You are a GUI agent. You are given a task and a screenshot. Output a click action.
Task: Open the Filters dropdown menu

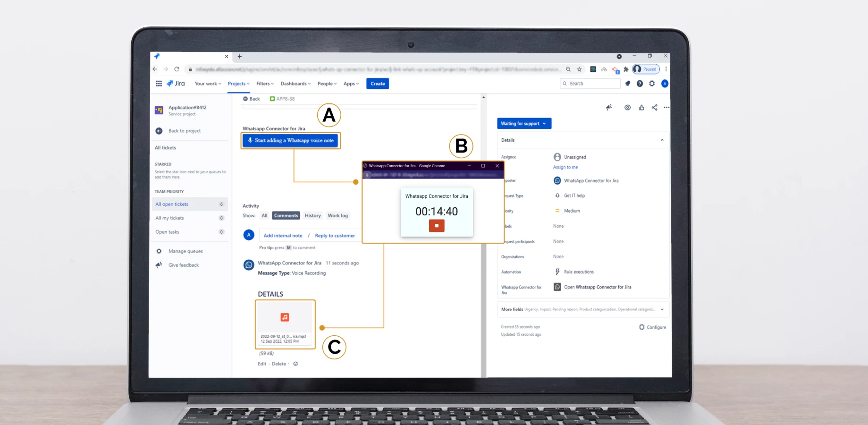coord(265,84)
